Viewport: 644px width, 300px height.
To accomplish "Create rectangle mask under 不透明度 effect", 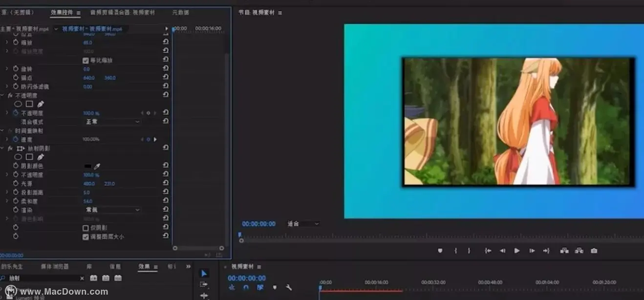I will click(x=29, y=104).
